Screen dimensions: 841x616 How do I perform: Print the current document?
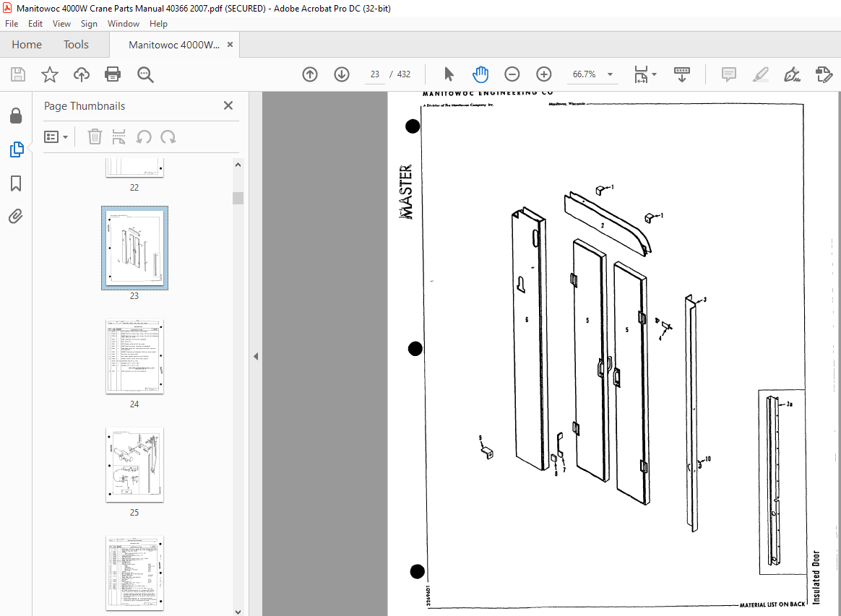click(113, 74)
